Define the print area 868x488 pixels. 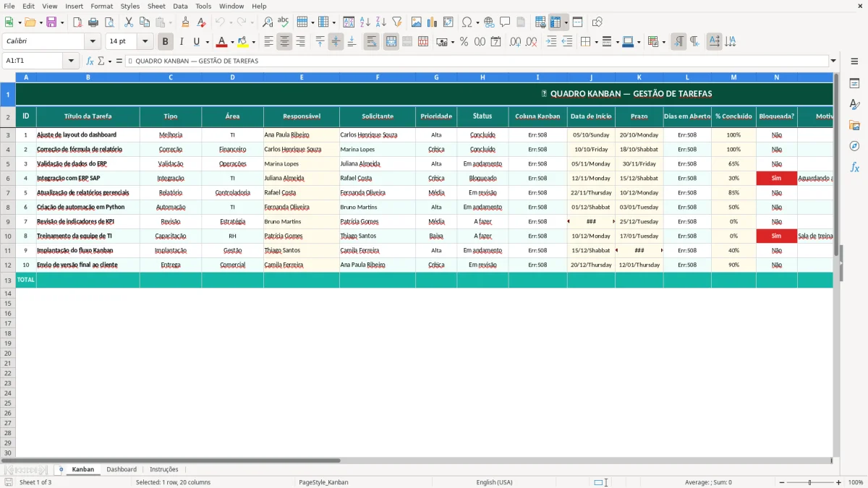click(540, 22)
